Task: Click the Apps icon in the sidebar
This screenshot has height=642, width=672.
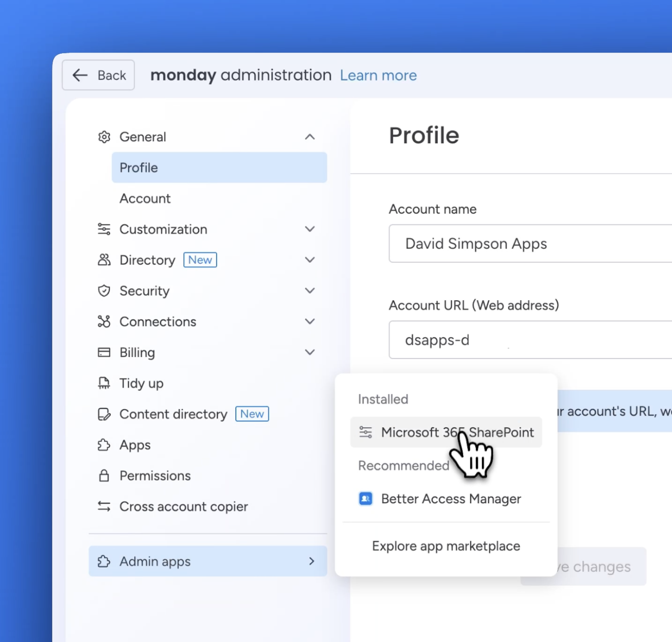Action: point(104,445)
